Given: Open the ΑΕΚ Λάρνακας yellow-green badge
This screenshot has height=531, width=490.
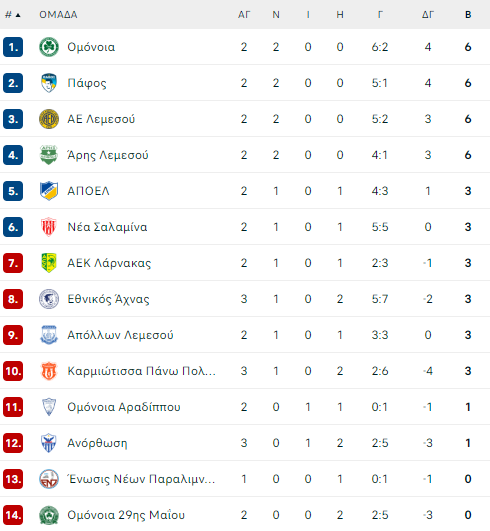Looking at the screenshot, I should [49, 263].
